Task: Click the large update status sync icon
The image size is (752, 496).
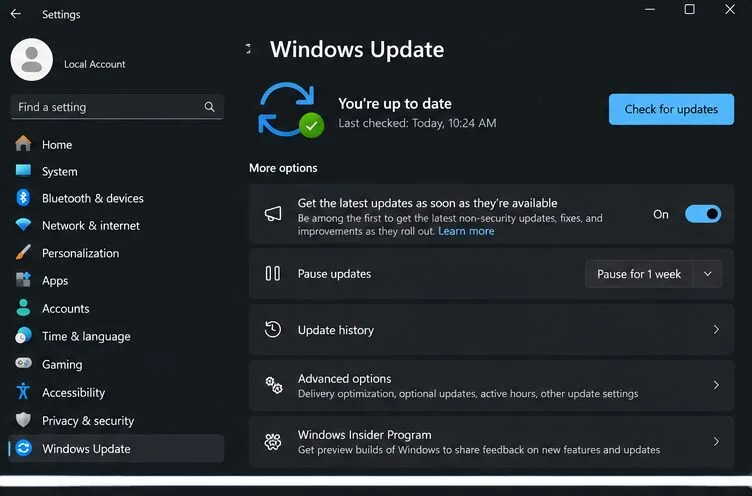Action: pyautogui.click(x=291, y=110)
